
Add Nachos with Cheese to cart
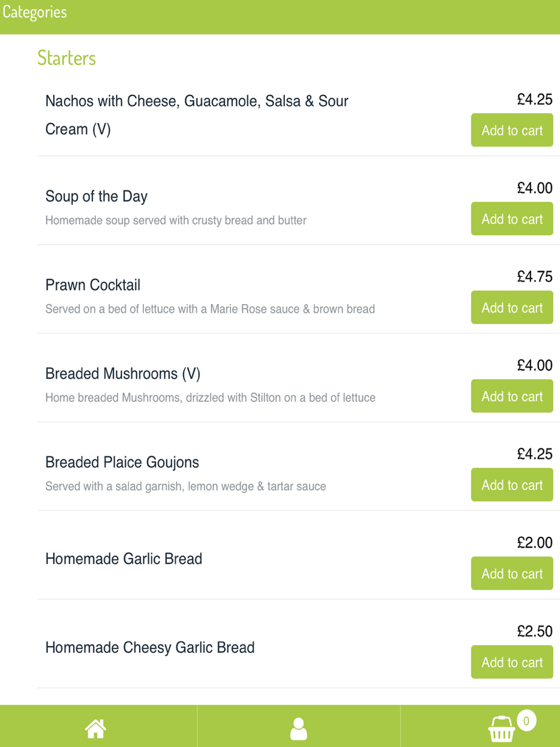tap(512, 130)
